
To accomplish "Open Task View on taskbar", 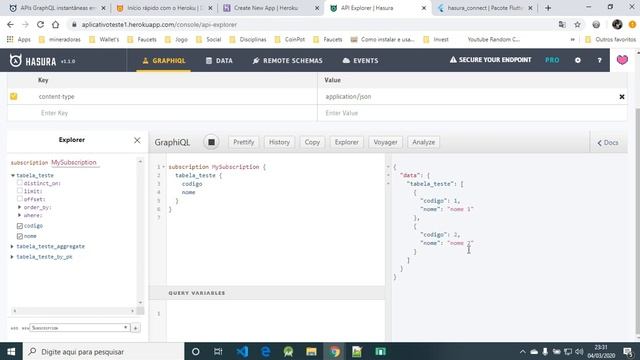I will coord(218,351).
